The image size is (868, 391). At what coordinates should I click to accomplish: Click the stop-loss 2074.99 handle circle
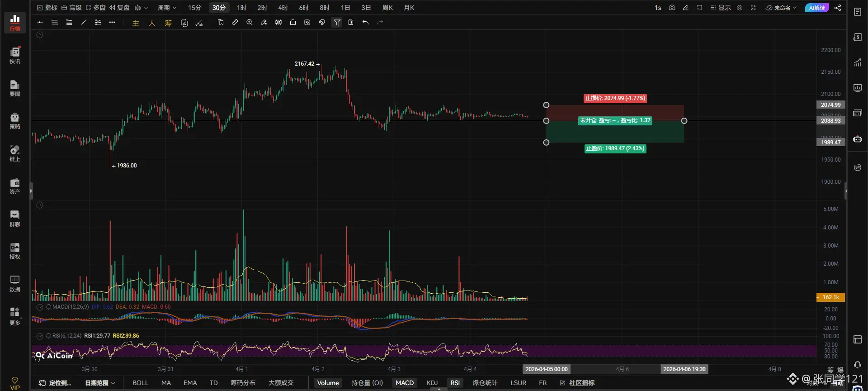pyautogui.click(x=546, y=105)
